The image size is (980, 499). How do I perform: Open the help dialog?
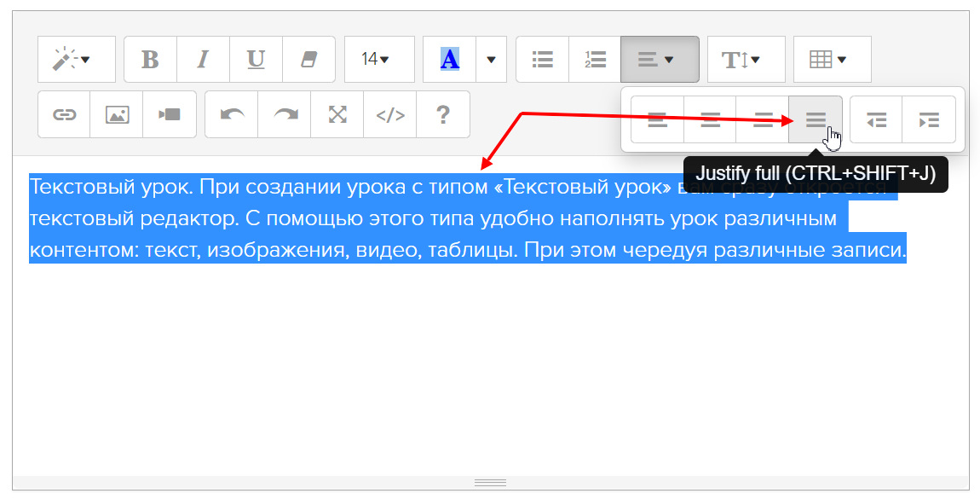tap(443, 114)
